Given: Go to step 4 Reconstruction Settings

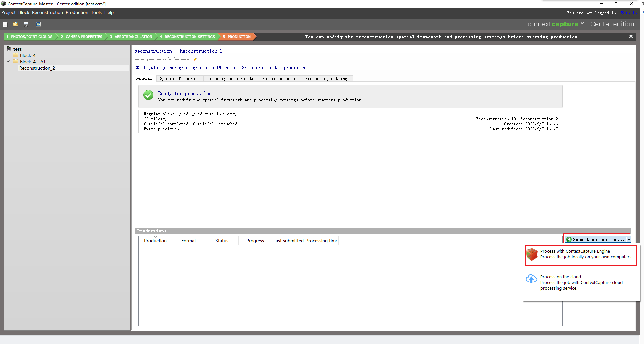Looking at the screenshot, I should 187,37.
